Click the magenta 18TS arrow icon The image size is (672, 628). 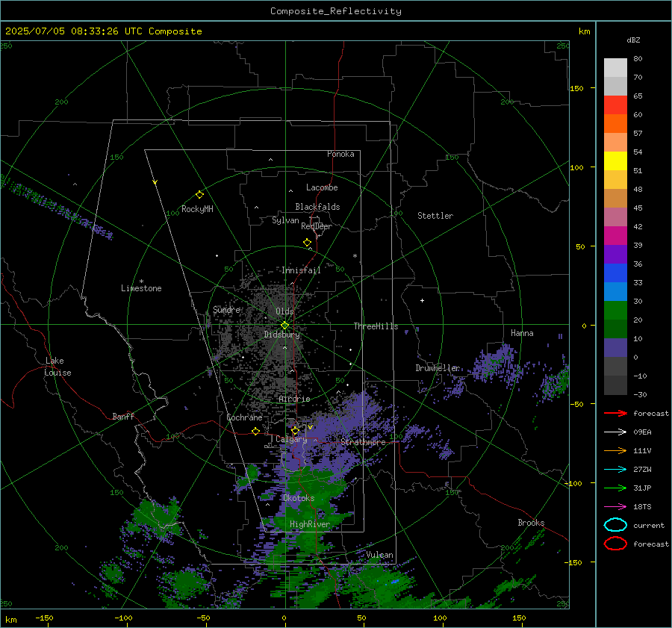click(615, 507)
